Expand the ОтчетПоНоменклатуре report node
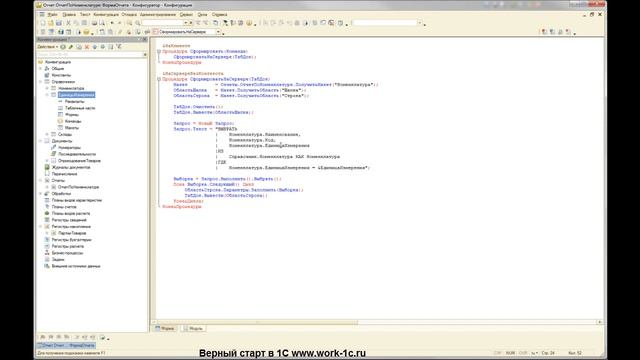The width and height of the screenshot is (640, 360). pyautogui.click(x=47, y=187)
